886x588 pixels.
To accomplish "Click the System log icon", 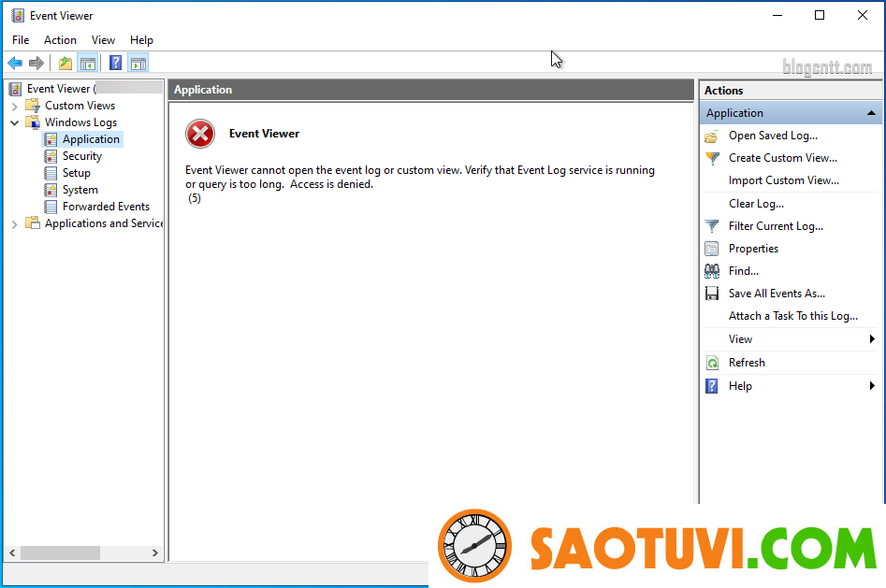I will click(x=51, y=190).
